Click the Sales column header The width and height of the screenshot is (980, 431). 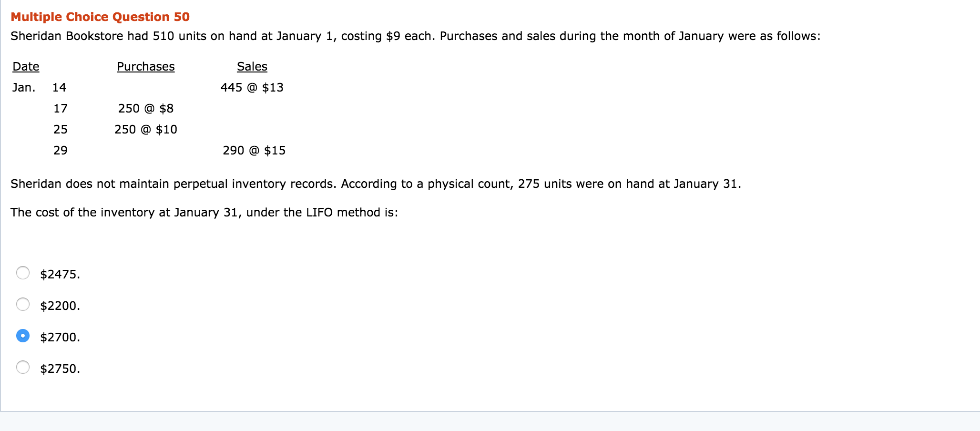click(252, 66)
